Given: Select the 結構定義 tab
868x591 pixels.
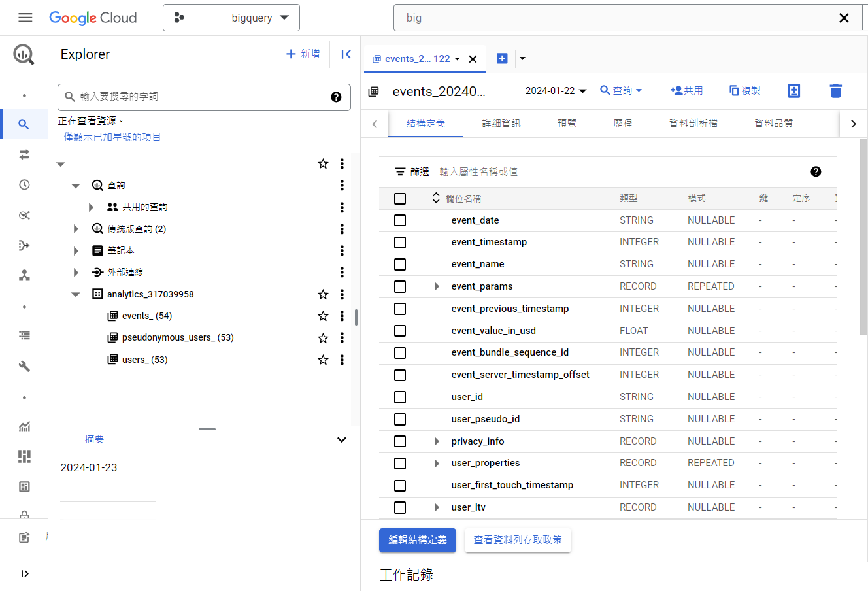Looking at the screenshot, I should 426,123.
